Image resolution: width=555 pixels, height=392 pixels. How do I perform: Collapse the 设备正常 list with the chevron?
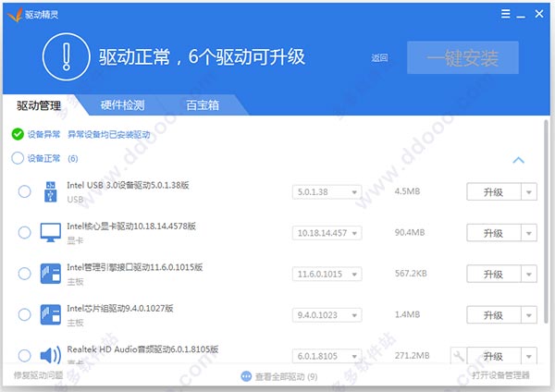point(519,160)
